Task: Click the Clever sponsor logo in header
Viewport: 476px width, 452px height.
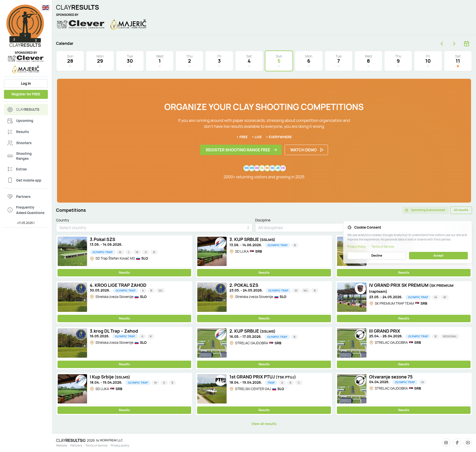Action: tap(81, 24)
